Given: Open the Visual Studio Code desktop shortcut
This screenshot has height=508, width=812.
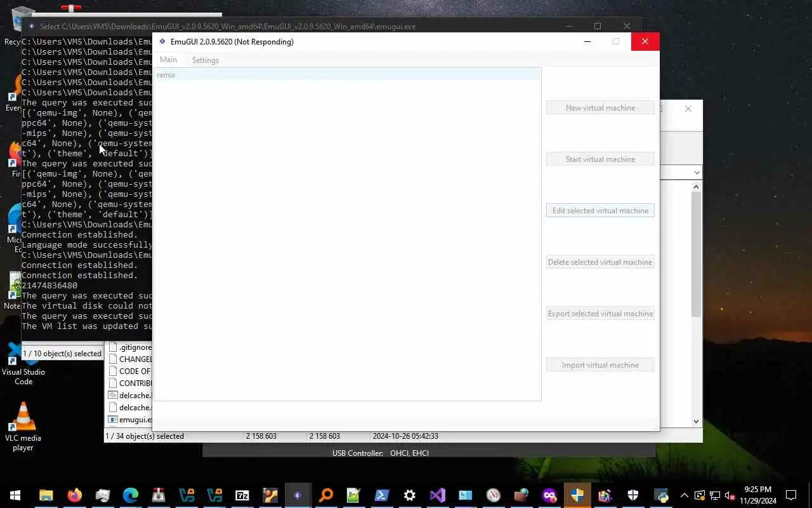Looking at the screenshot, I should coord(23,364).
